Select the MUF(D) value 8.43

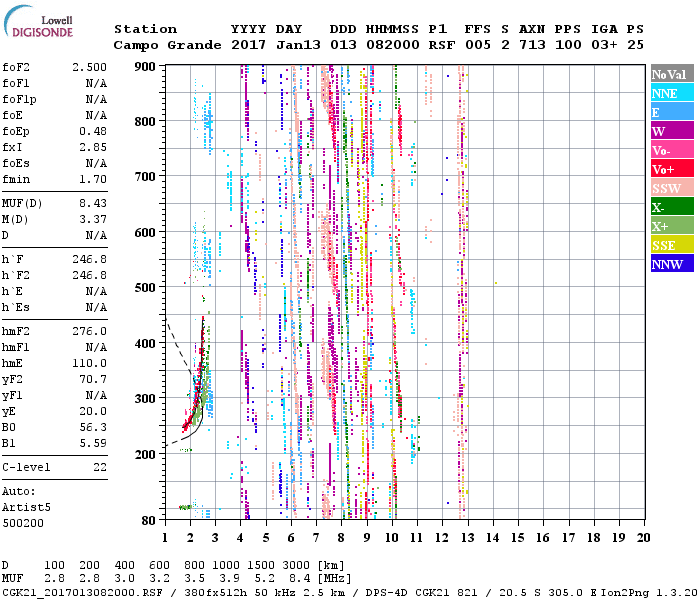(92, 203)
